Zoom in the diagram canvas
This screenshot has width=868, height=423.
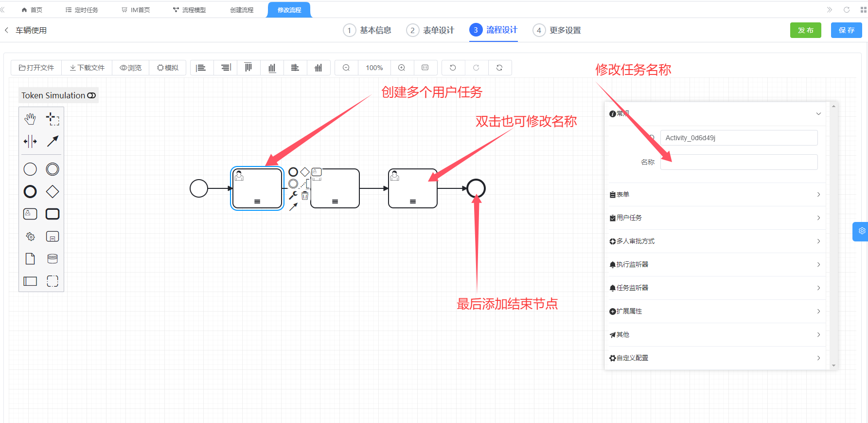coord(402,68)
